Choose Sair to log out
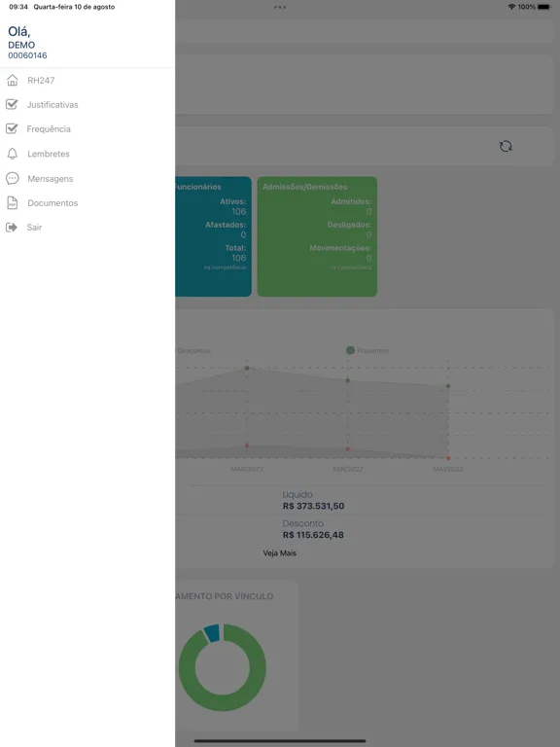The image size is (560, 747). (x=34, y=228)
